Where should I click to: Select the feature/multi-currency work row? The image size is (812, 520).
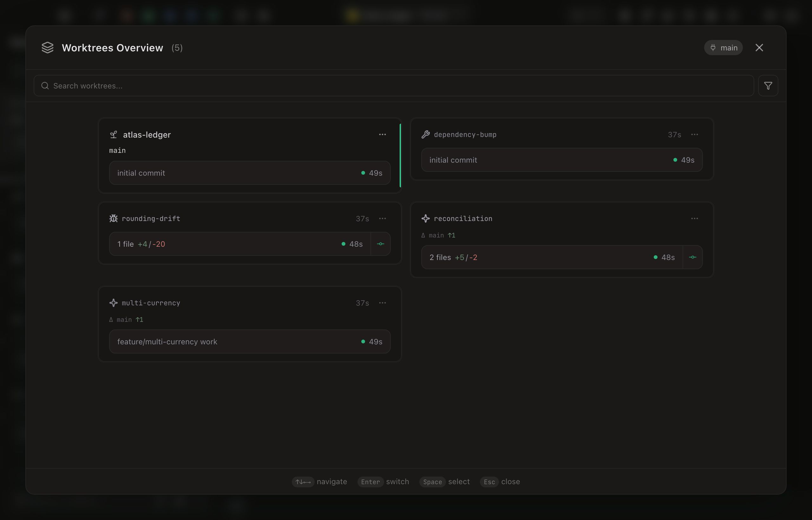[250, 341]
